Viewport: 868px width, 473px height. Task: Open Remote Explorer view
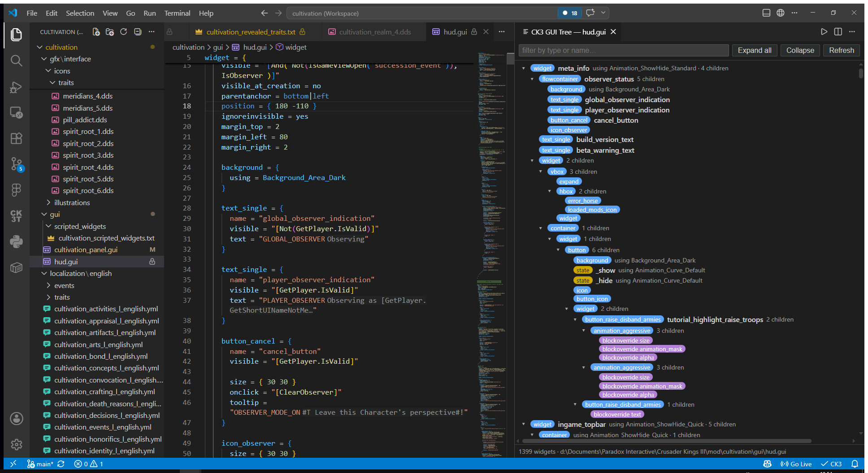(x=17, y=112)
